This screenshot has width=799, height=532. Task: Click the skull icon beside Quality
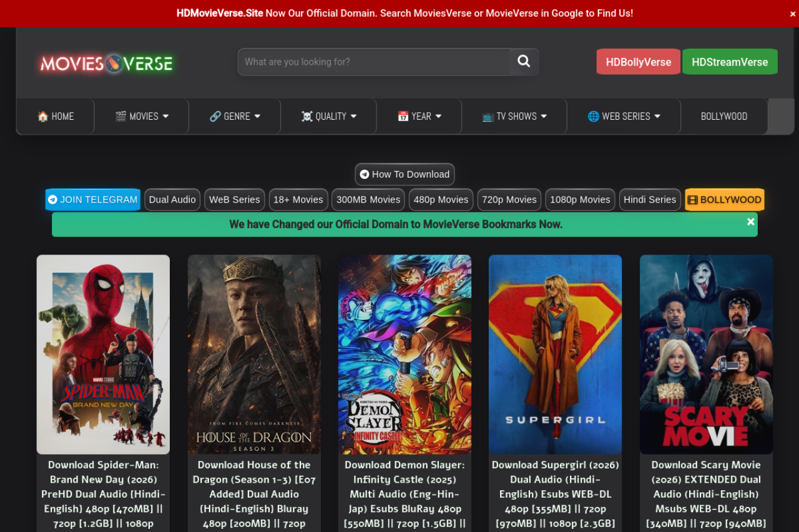click(306, 116)
